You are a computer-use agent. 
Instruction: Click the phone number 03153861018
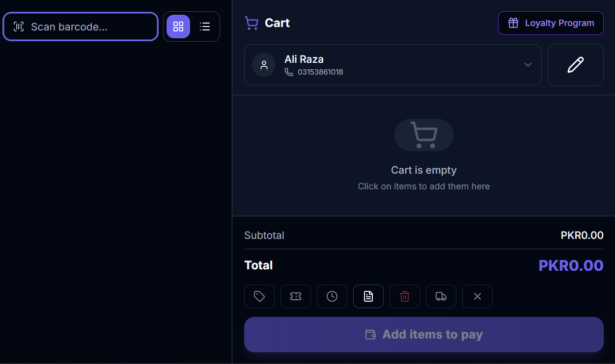(x=320, y=72)
